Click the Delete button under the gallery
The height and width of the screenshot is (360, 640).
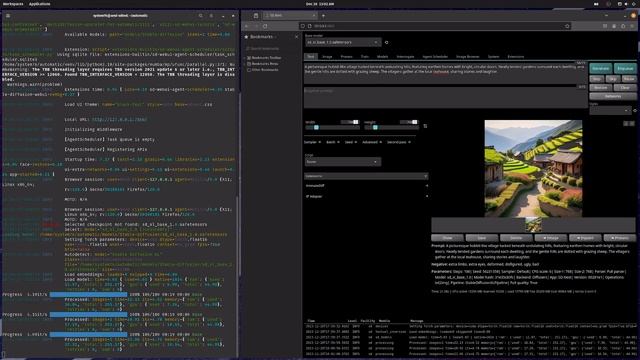pyautogui.click(x=516, y=238)
